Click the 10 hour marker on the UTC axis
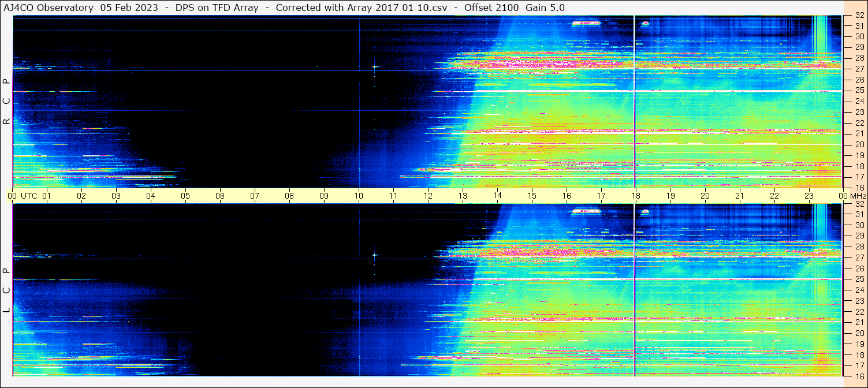Image resolution: width=868 pixels, height=388 pixels. pos(359,196)
